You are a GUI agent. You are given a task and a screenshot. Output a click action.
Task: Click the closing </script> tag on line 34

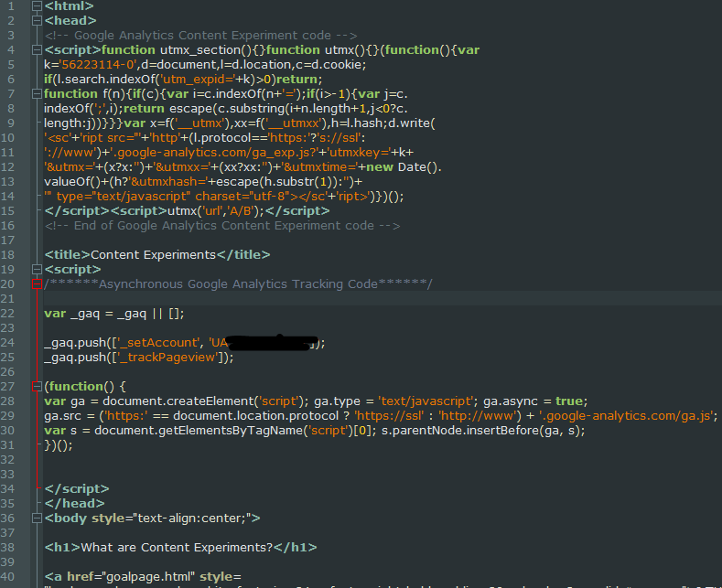click(77, 488)
